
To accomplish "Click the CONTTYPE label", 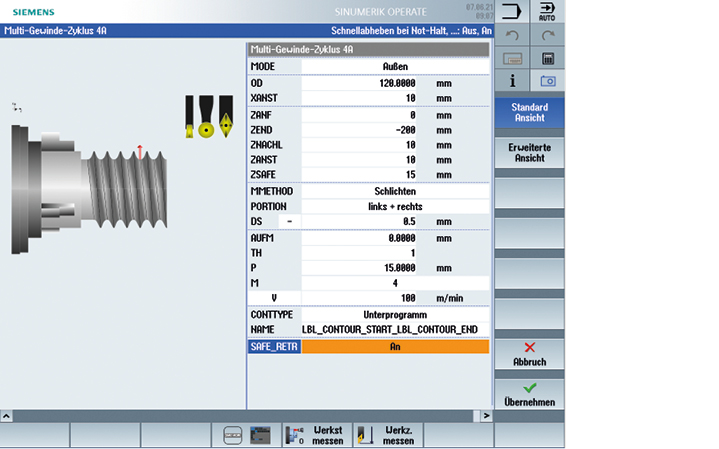I will pos(271,315).
